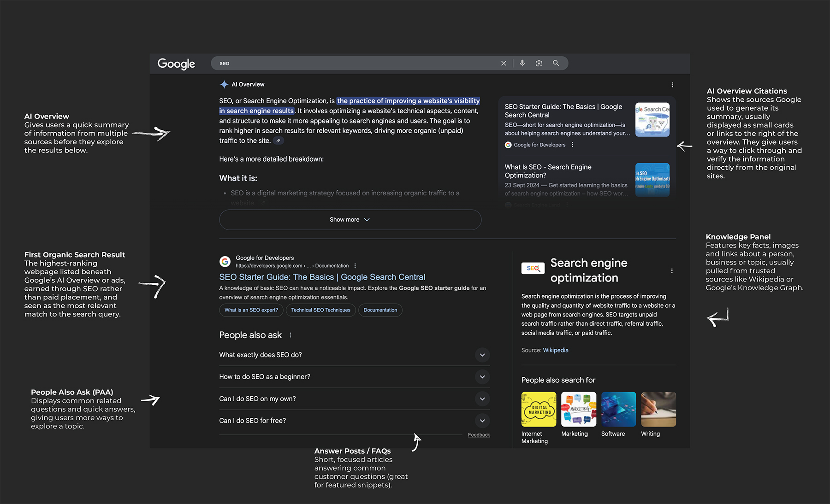Screen dimensions: 830x504
Task: Expand "Can I do SEO for free?" question
Action: click(x=482, y=421)
